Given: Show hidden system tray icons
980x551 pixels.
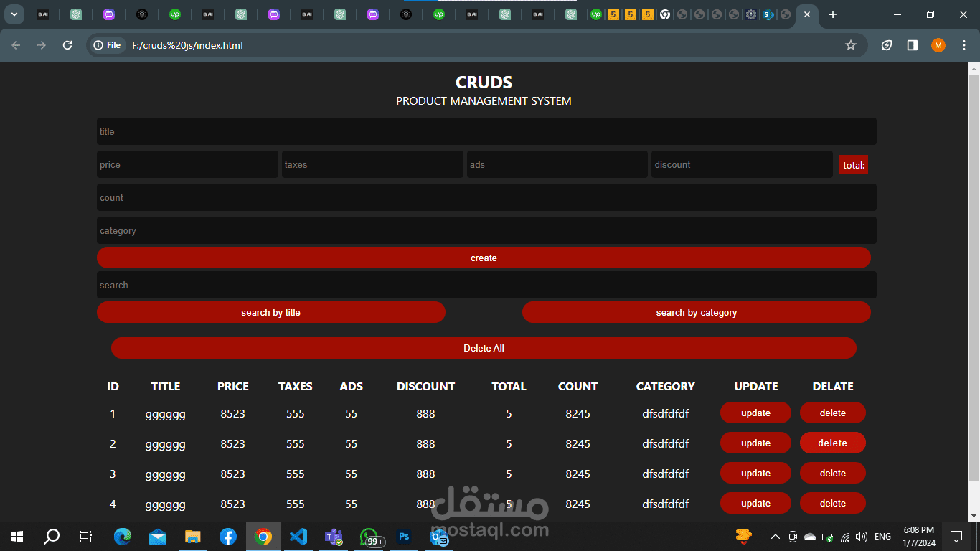Looking at the screenshot, I should pos(775,536).
